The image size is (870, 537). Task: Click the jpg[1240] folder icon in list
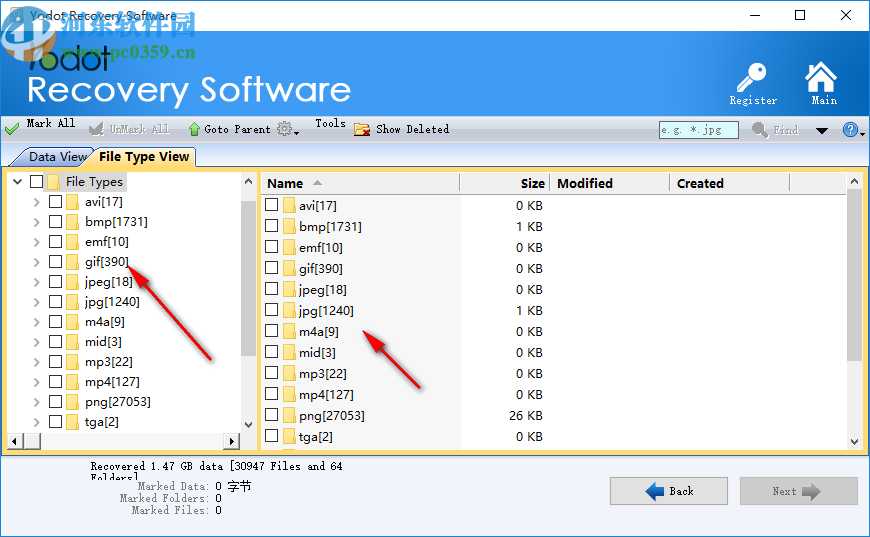click(x=289, y=310)
